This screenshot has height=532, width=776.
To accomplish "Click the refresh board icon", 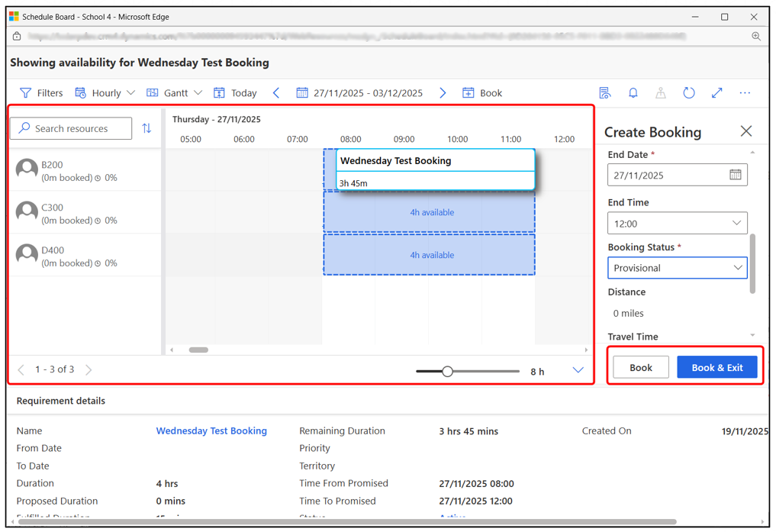I will pyautogui.click(x=688, y=93).
